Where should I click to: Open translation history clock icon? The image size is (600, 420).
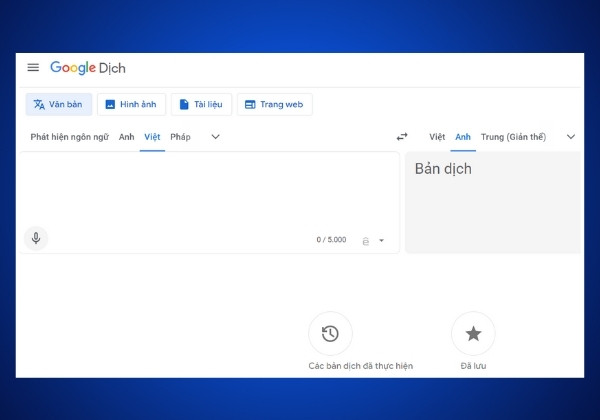[330, 334]
